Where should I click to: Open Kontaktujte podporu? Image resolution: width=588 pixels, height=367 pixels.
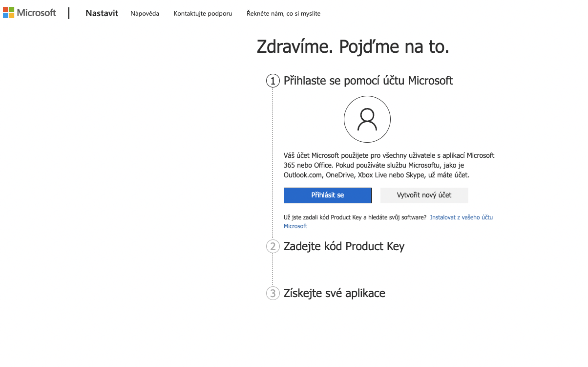pos(203,13)
